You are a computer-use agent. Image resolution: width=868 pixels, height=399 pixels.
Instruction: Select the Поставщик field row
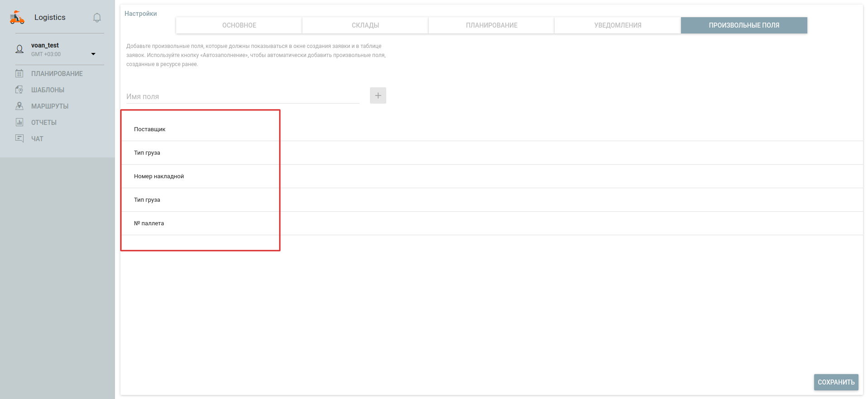click(150, 129)
